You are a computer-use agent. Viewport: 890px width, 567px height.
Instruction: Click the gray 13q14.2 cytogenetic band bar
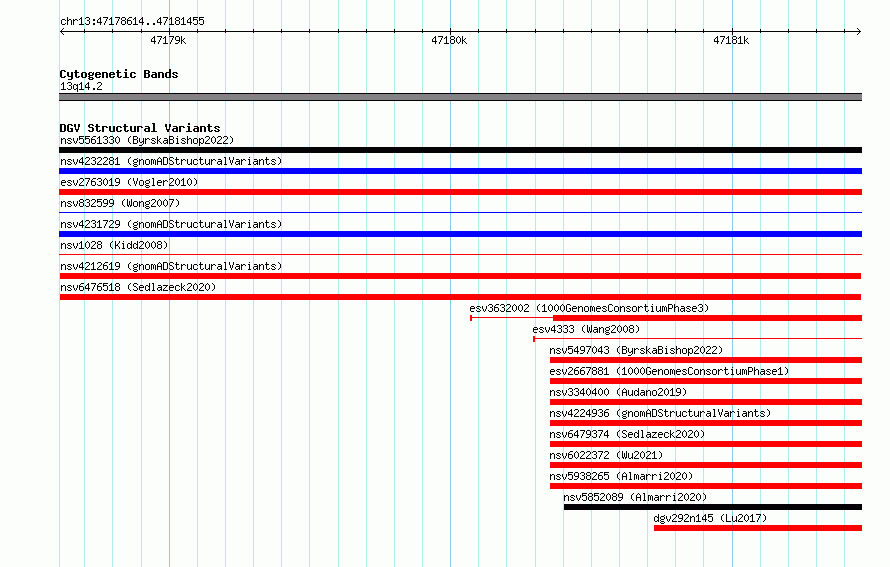click(x=460, y=97)
